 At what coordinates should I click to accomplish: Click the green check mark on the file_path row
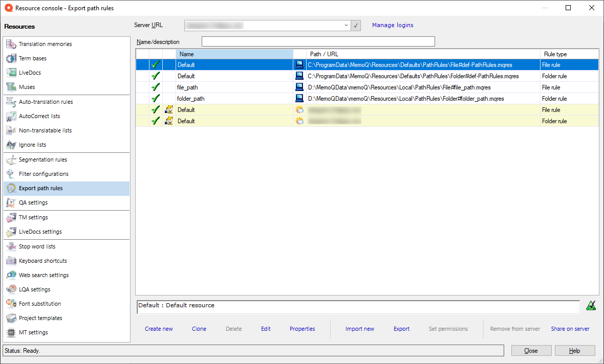[156, 87]
